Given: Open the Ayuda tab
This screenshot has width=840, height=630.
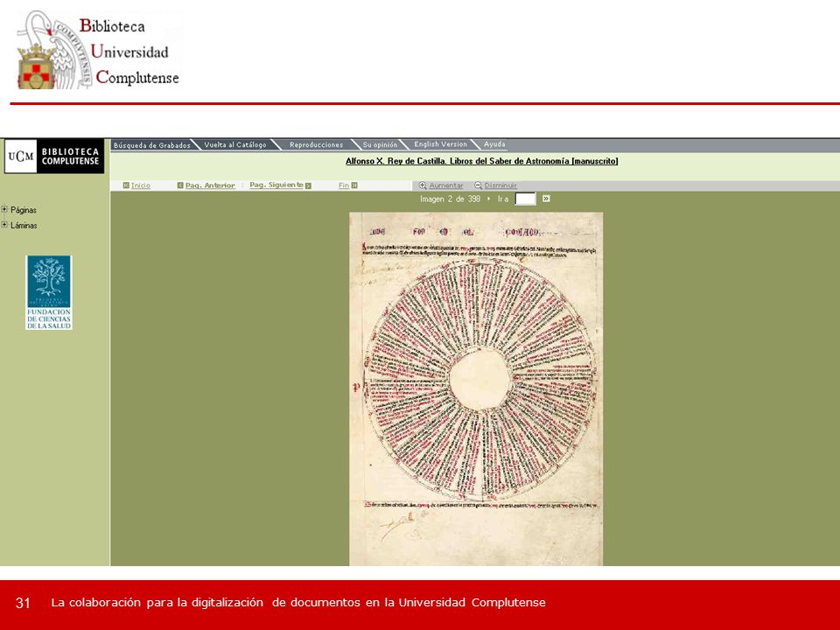Looking at the screenshot, I should pos(494,144).
